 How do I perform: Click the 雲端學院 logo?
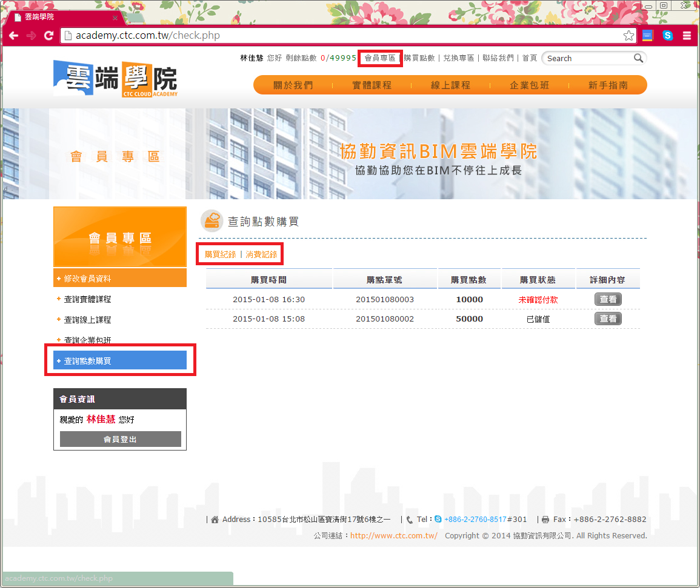115,79
